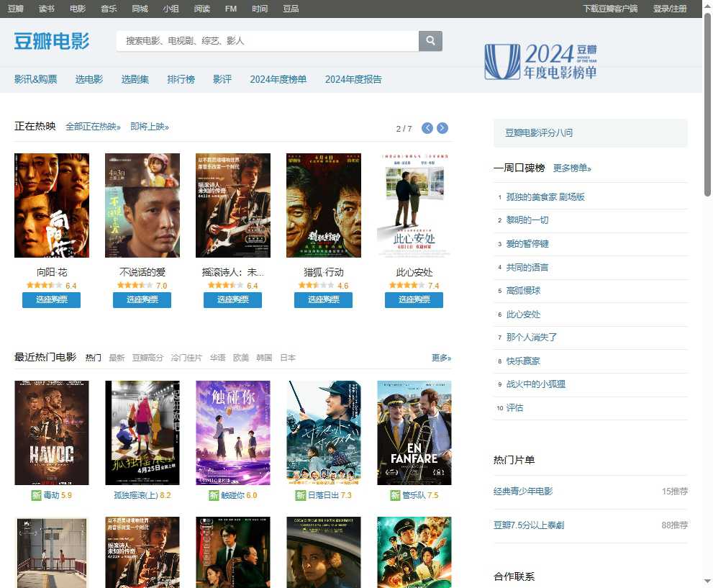
Task: Select 最新 filter in 最近热门电影
Action: [117, 358]
